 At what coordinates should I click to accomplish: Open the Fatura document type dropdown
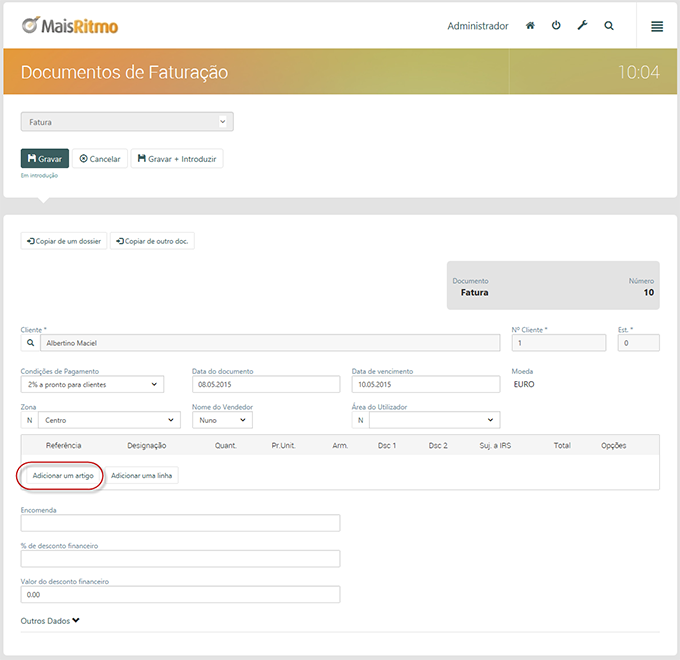click(x=127, y=122)
